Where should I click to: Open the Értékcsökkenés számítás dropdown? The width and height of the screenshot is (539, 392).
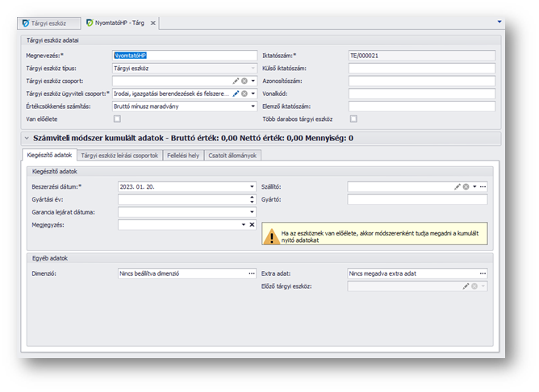pyautogui.click(x=252, y=106)
